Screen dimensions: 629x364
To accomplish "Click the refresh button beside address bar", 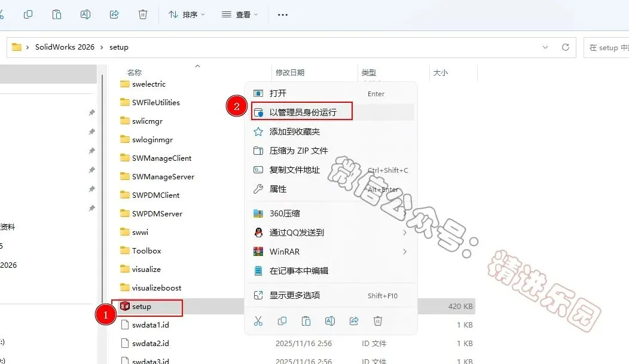I will (x=566, y=47).
